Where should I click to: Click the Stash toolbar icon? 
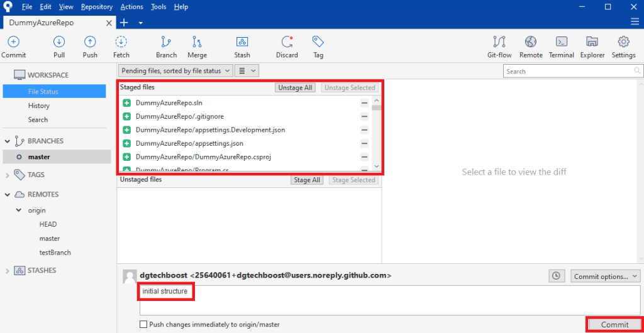pos(242,42)
